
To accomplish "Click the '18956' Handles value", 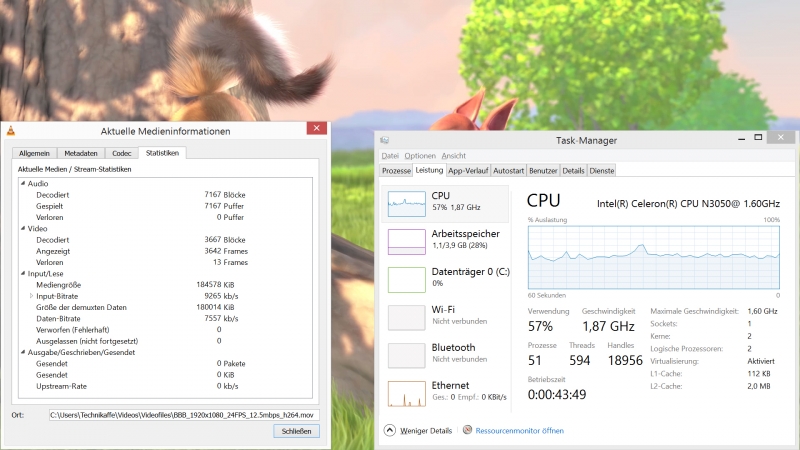I will tap(625, 361).
